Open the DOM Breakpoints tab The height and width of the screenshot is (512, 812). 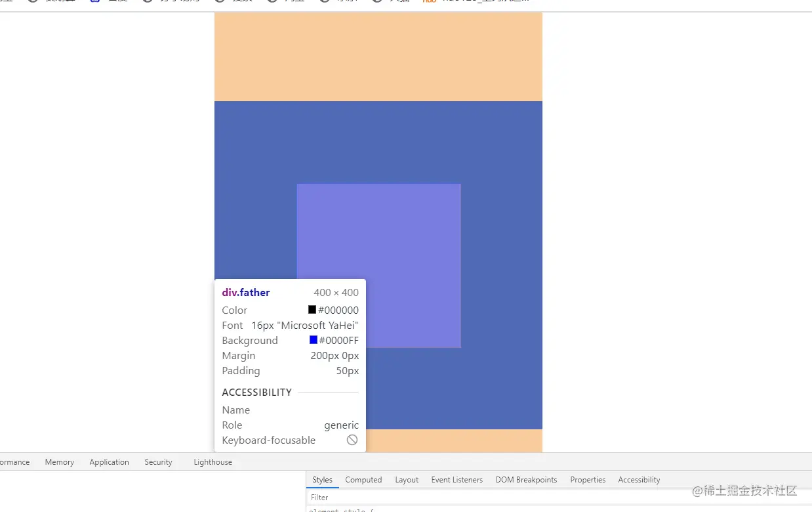pos(526,480)
